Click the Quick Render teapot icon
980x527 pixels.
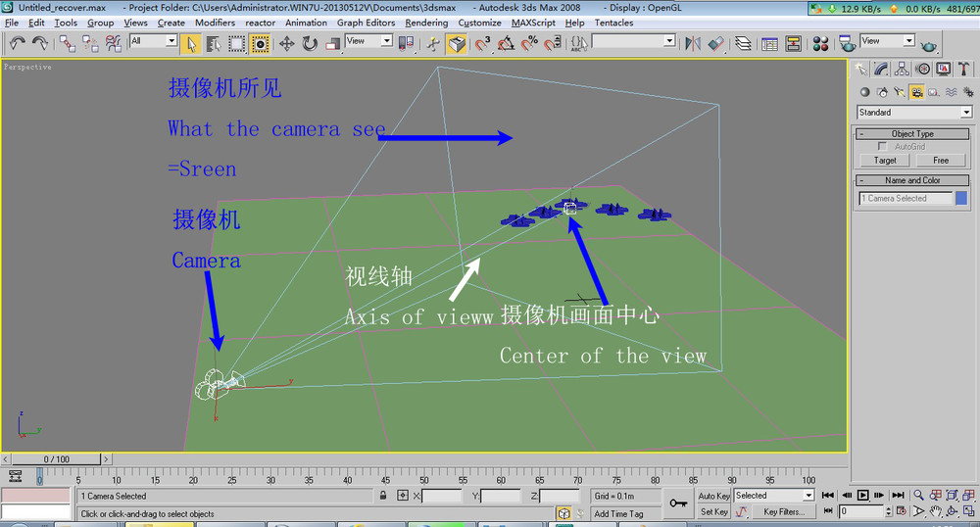[x=929, y=45]
